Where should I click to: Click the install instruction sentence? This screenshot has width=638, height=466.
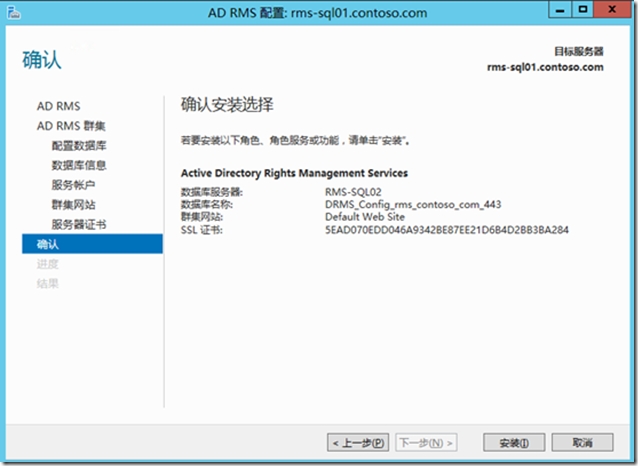295,141
